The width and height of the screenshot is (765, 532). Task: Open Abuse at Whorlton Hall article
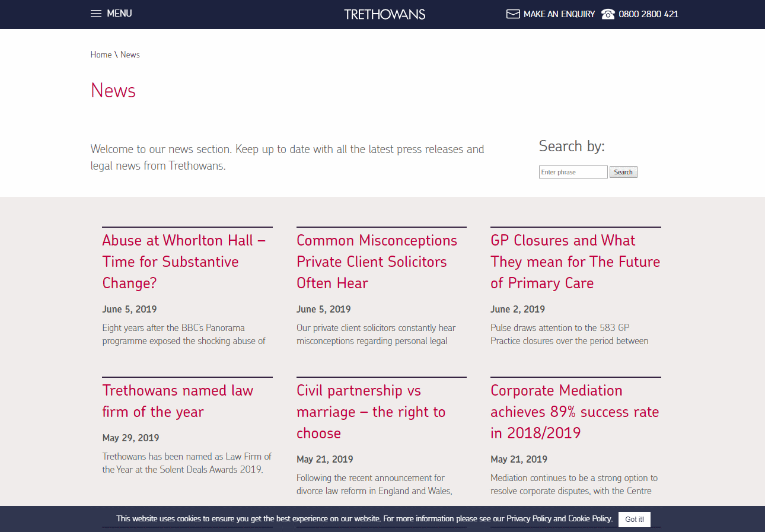click(184, 262)
